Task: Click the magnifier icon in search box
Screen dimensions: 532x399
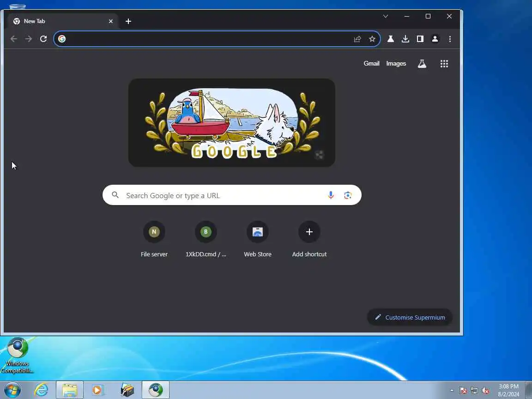Action: pos(115,195)
